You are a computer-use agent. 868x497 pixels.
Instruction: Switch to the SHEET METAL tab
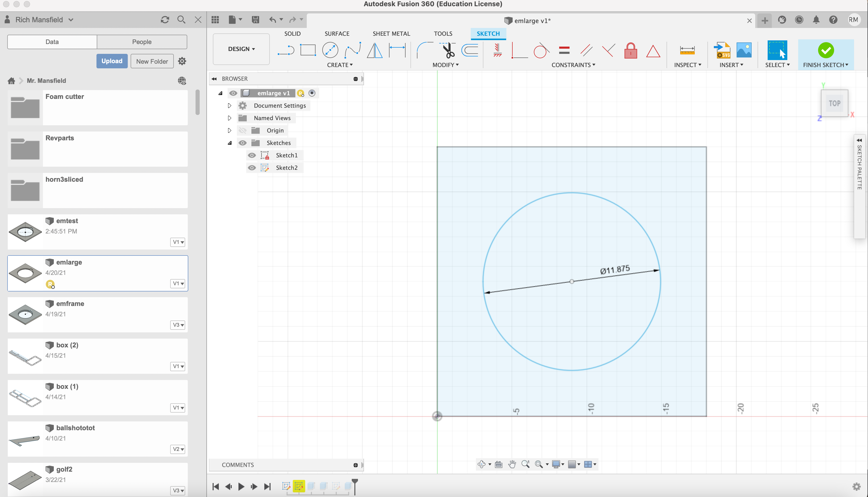pyautogui.click(x=391, y=33)
